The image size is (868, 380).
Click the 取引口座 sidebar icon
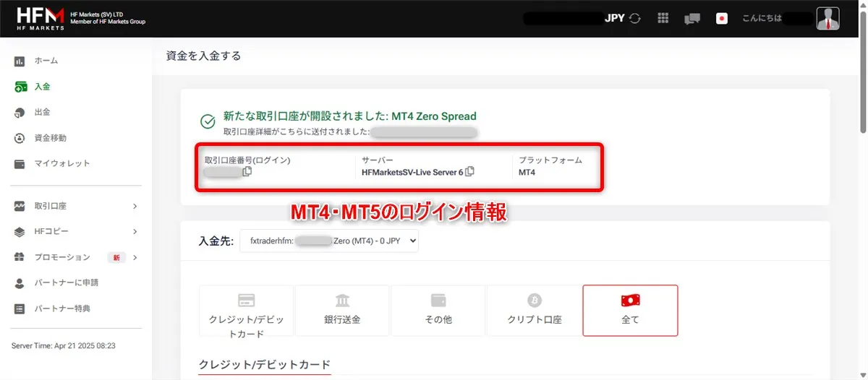click(x=20, y=207)
